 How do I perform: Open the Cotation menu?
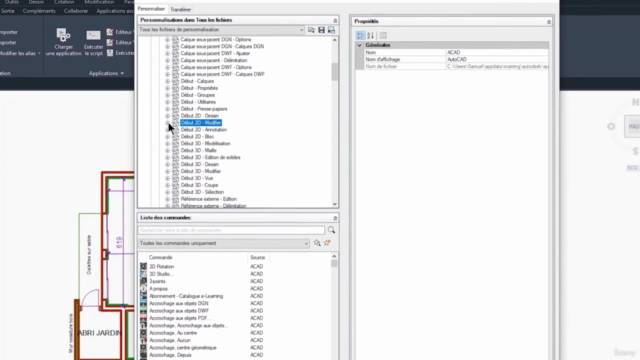(x=64, y=2)
